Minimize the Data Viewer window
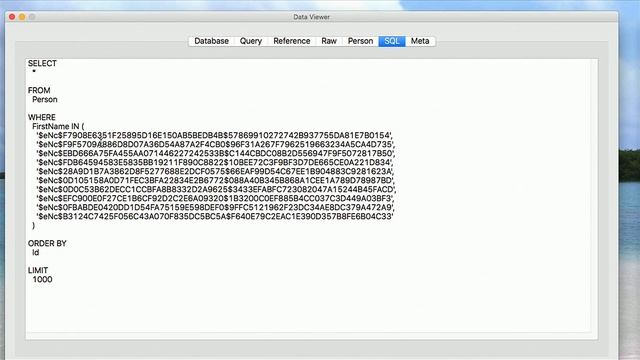The height and width of the screenshot is (360, 640). [x=22, y=17]
